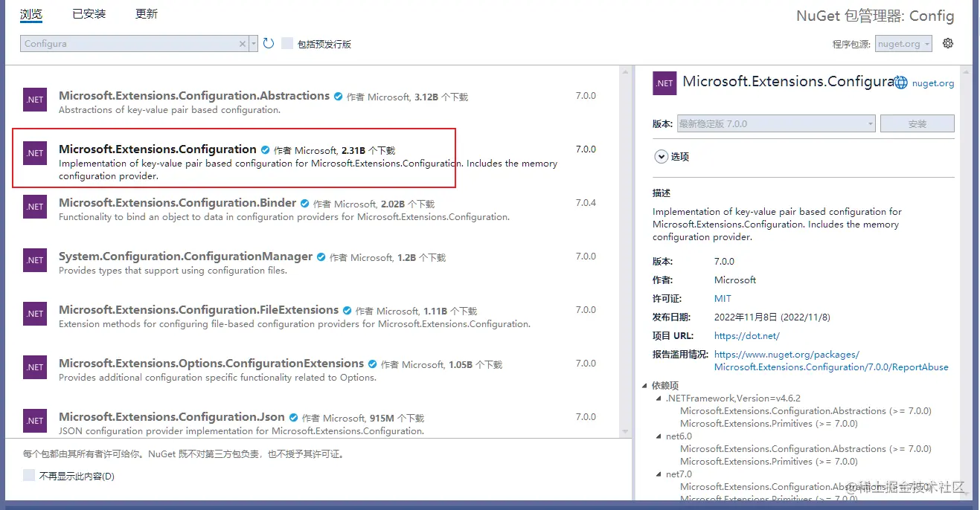Click the 2022年11月8日 release date value
This screenshot has height=510, width=980.
coord(772,317)
